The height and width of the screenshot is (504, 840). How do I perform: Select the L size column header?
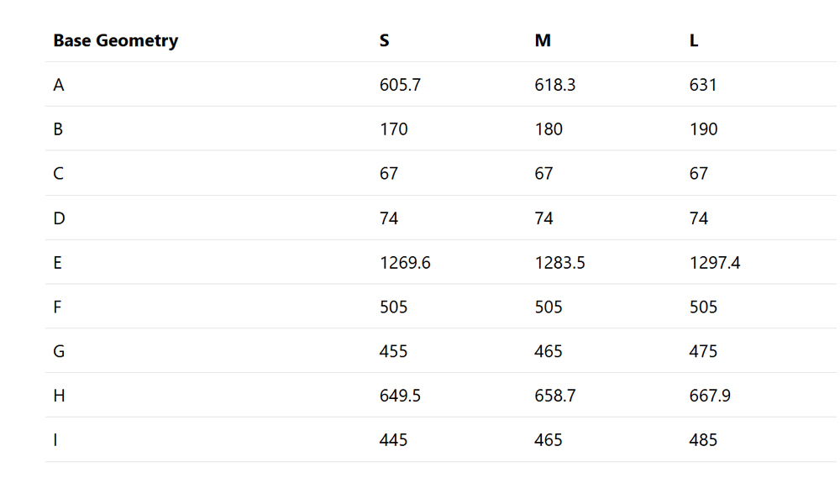click(x=694, y=40)
